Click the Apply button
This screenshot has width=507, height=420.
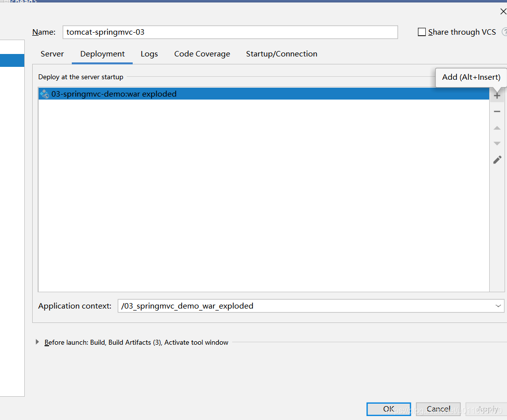pos(486,409)
